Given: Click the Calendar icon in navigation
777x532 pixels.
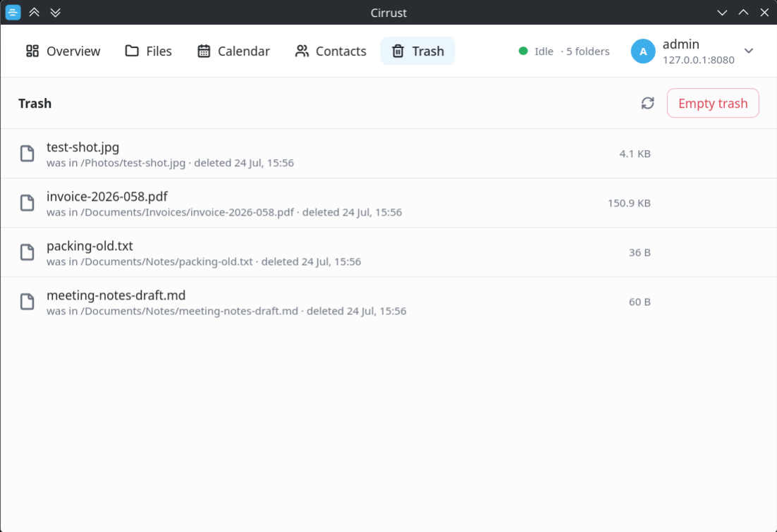Looking at the screenshot, I should pos(204,51).
